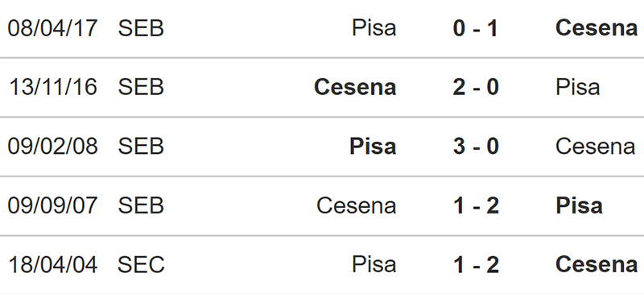Select SEB label in the 09/02/08 row
The image size is (644, 294).
pyautogui.click(x=141, y=147)
